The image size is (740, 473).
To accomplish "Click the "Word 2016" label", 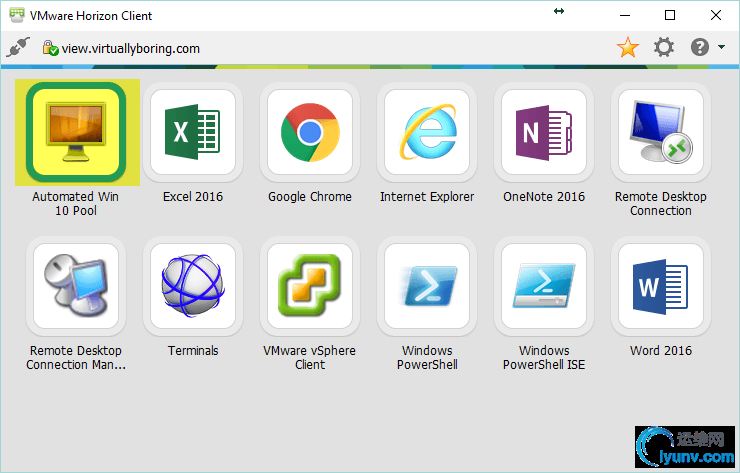I will pos(661,350).
